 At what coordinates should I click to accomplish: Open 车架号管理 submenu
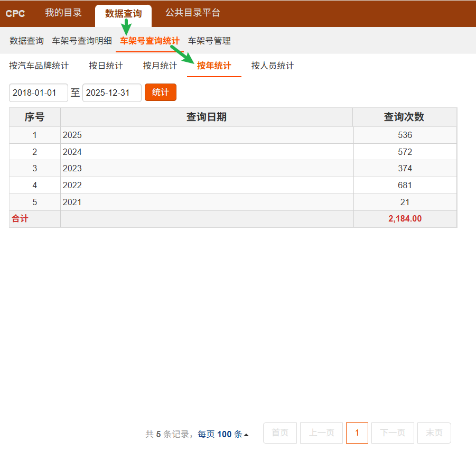tap(209, 41)
